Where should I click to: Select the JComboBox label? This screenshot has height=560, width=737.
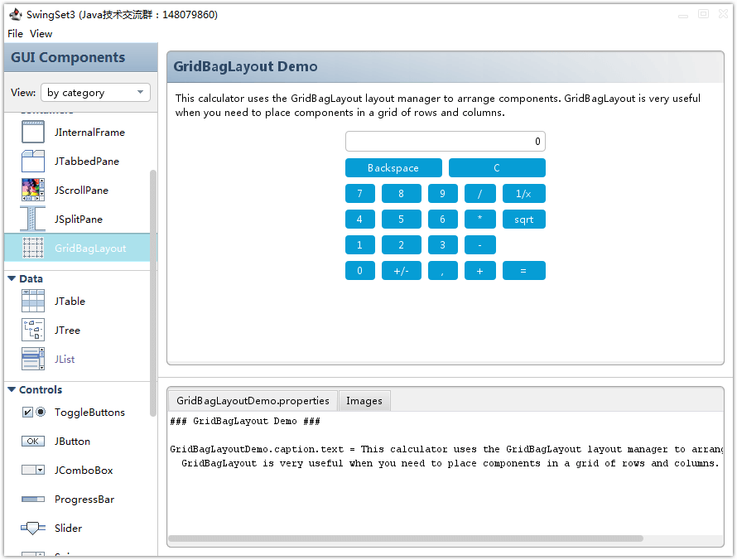84,471
